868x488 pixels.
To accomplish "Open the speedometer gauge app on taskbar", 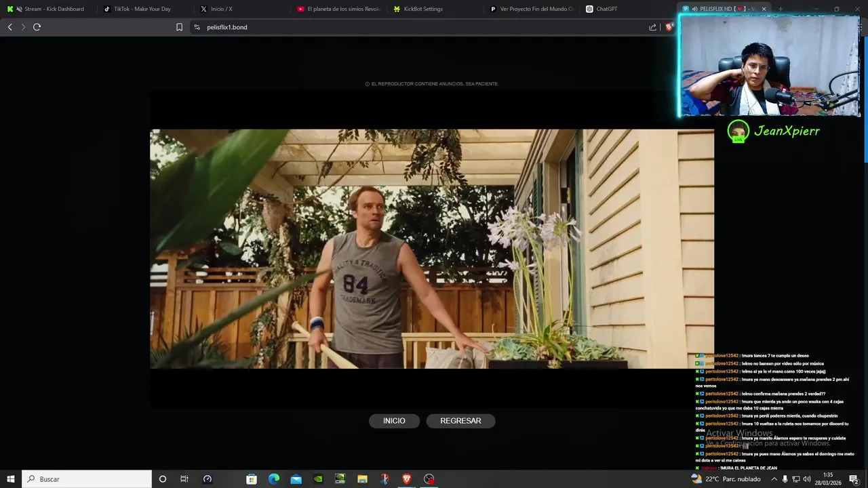I will [208, 479].
